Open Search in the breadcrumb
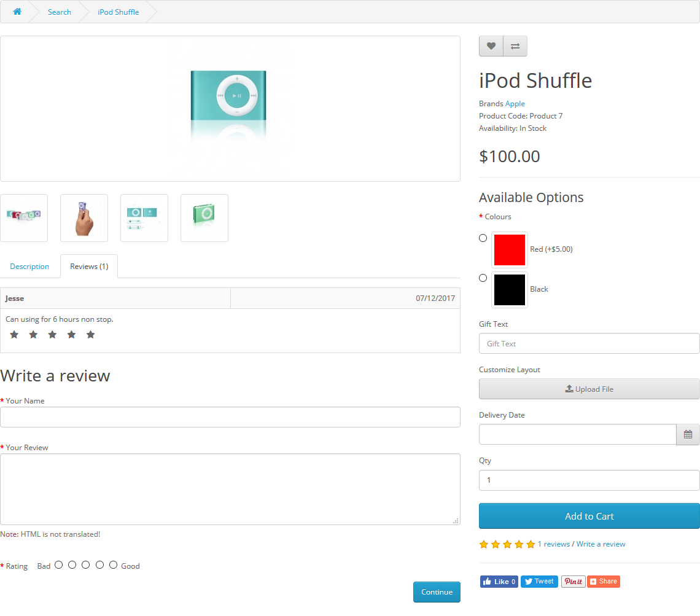 (60, 12)
